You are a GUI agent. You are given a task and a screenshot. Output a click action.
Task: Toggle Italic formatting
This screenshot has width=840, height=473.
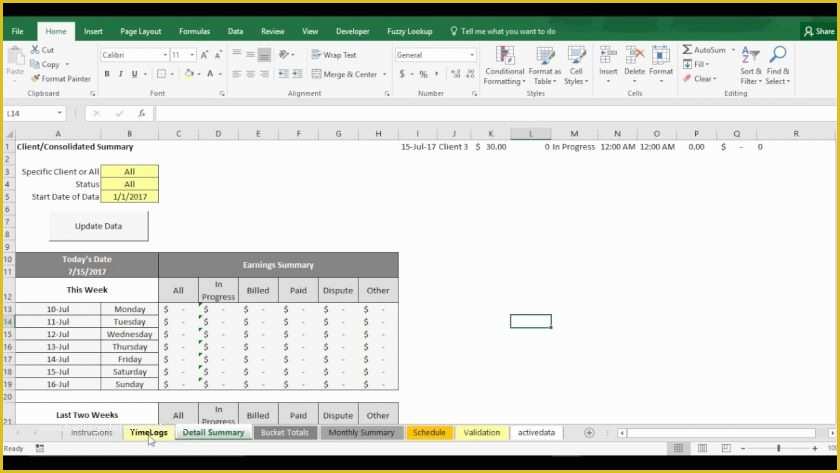121,74
